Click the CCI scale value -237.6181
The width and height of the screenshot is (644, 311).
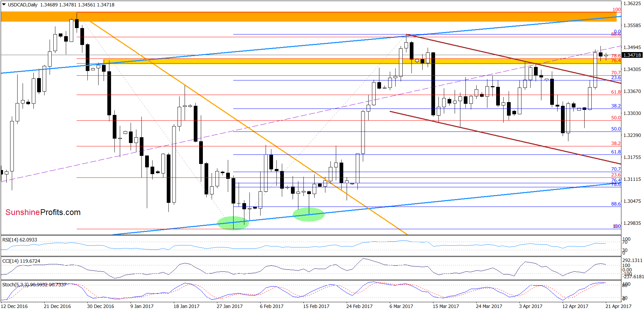(633, 277)
